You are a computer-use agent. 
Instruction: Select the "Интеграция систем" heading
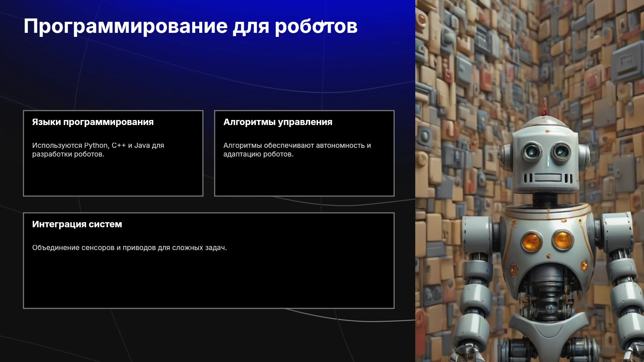click(77, 224)
